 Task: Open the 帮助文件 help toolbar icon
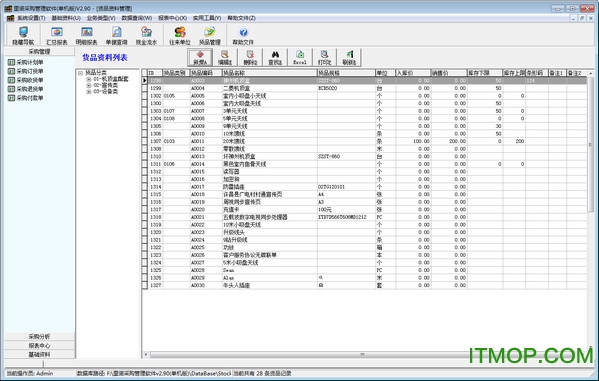243,36
